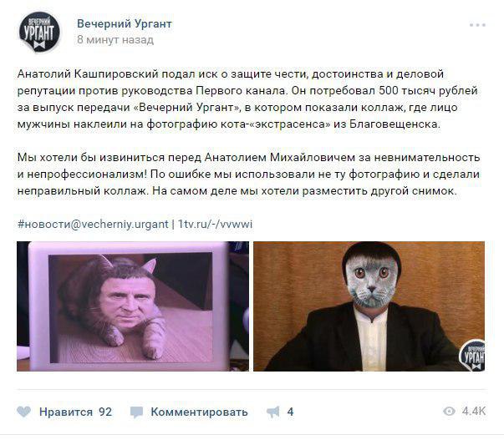Screen dimensions: 504x440
Task: Click the '8 минут назад' timestamp
Action: coord(115,40)
